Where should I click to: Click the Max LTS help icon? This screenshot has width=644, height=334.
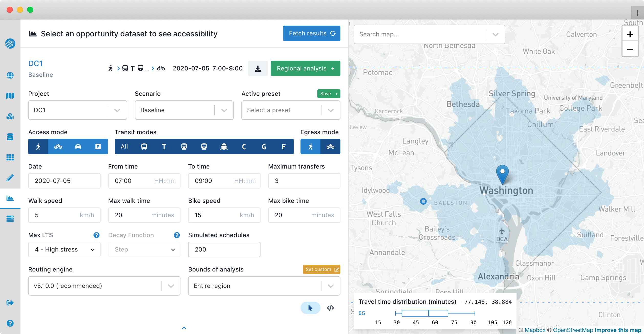coord(96,235)
